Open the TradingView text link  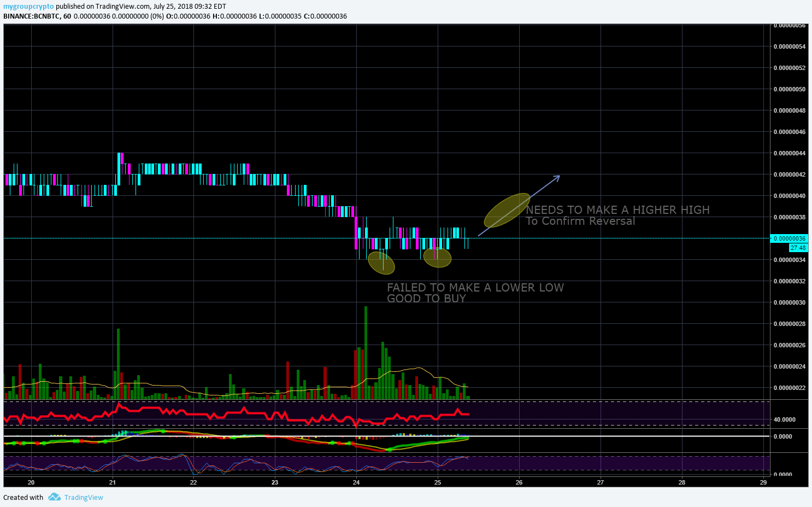84,498
